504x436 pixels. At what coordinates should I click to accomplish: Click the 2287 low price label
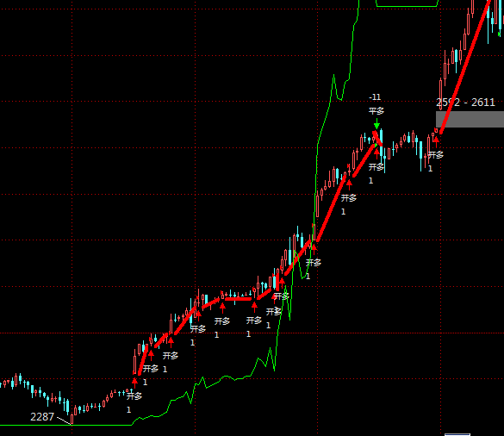coord(42,417)
